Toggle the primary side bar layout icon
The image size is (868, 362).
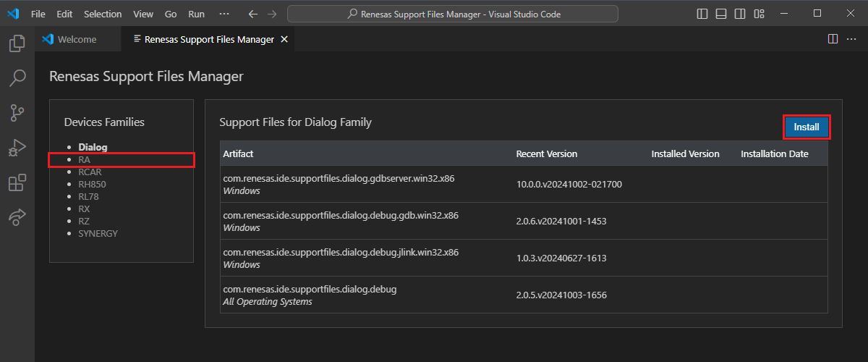pyautogui.click(x=702, y=14)
